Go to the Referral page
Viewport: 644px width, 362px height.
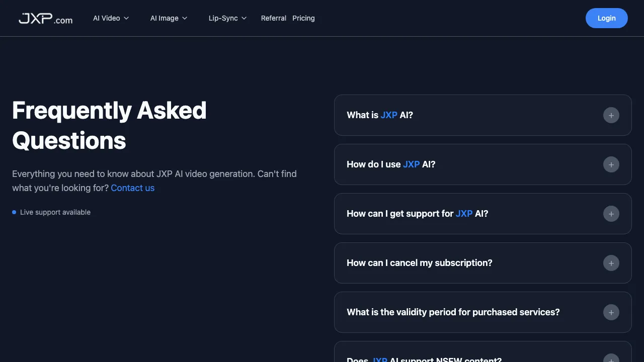[273, 18]
